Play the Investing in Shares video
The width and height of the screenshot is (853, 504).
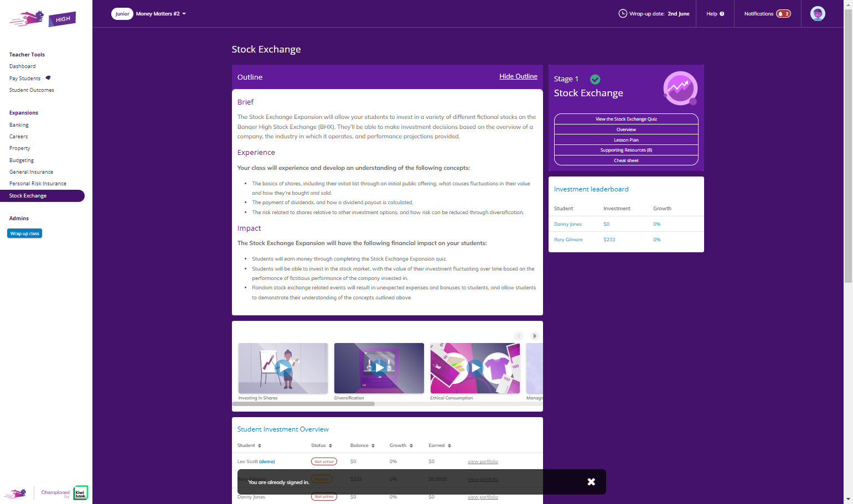(x=283, y=368)
